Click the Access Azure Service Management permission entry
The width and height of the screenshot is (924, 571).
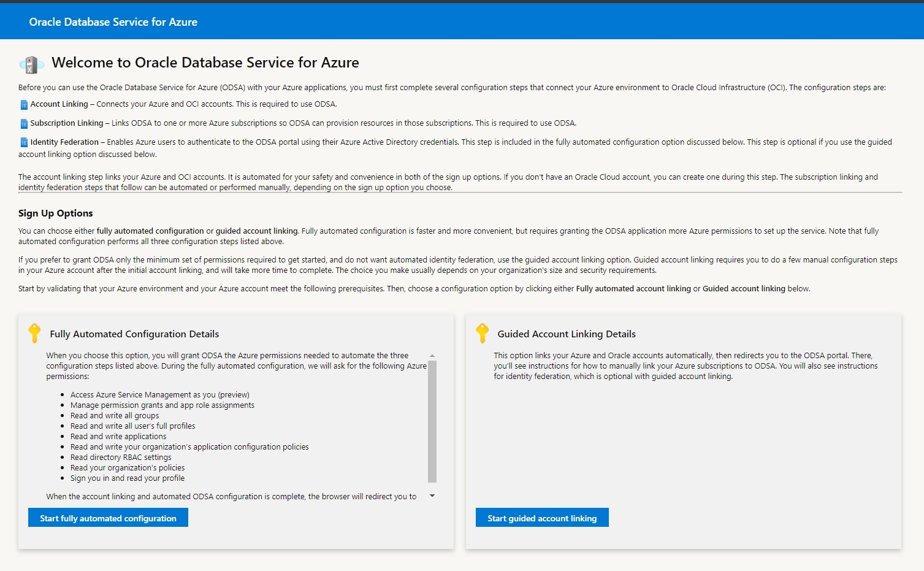tap(159, 394)
